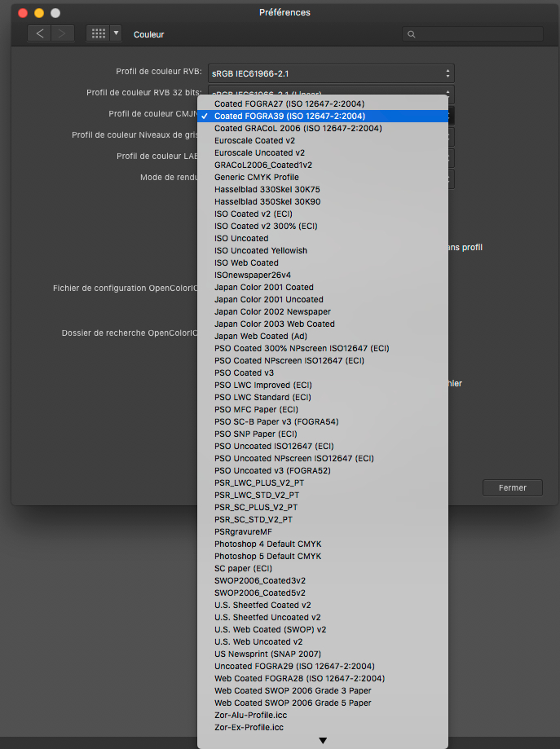560x749 pixels.
Task: Choose PSO MFC Paper (ECI)
Action: pyautogui.click(x=323, y=409)
